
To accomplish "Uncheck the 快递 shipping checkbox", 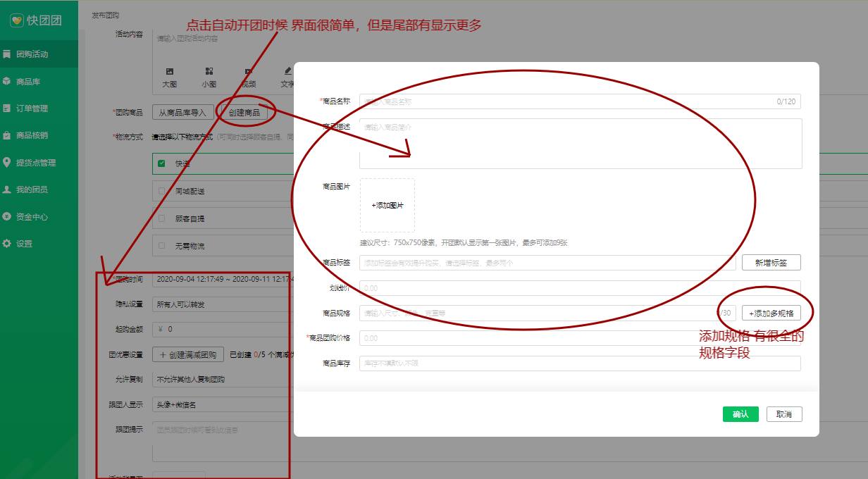I will (x=162, y=163).
